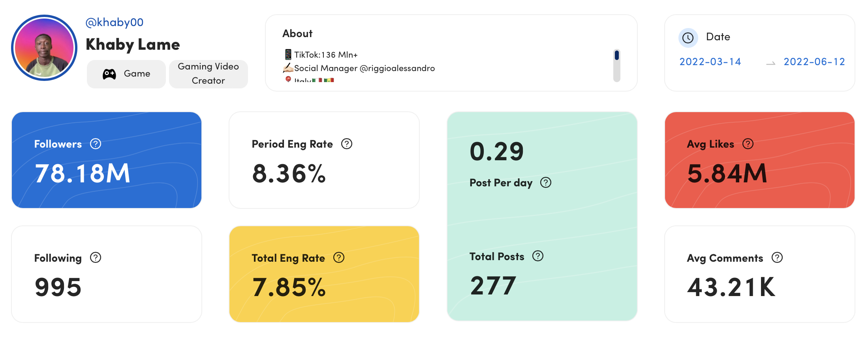868x345 pixels.
Task: Click Khaby Lame's profile avatar
Action: click(44, 48)
